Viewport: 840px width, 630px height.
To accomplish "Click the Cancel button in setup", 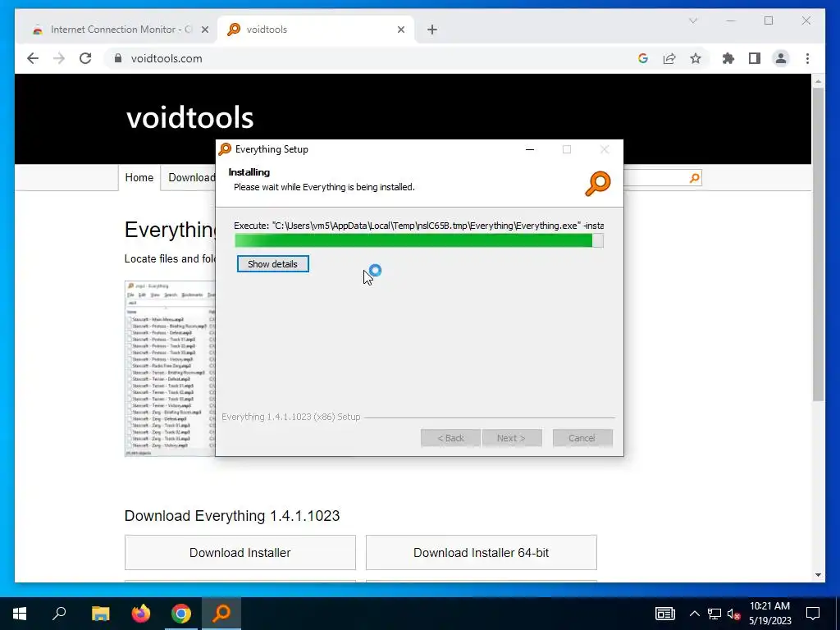I will pos(582,438).
